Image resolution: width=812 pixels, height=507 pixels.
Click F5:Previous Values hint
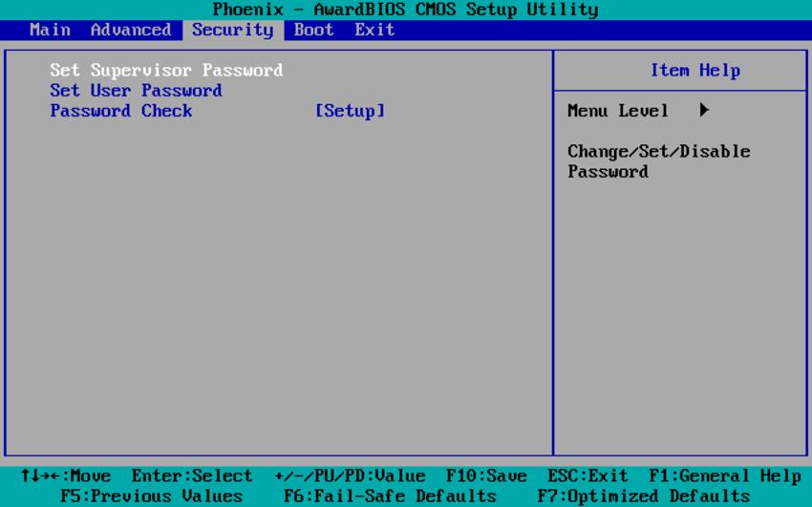tap(151, 496)
